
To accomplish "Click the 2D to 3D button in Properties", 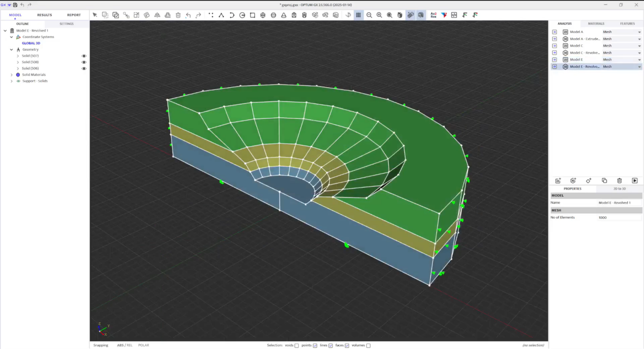I will coord(619,188).
